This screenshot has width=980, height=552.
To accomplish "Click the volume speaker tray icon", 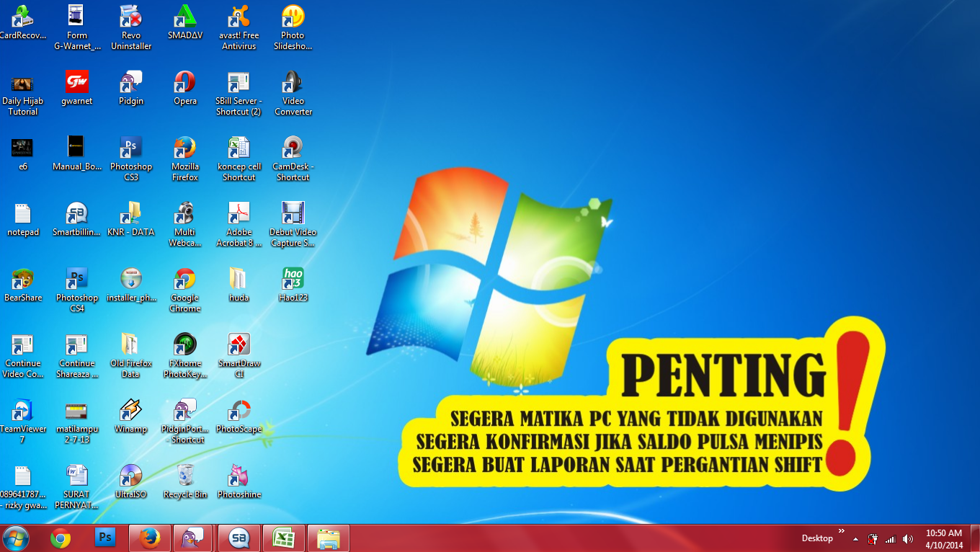I will click(x=907, y=539).
